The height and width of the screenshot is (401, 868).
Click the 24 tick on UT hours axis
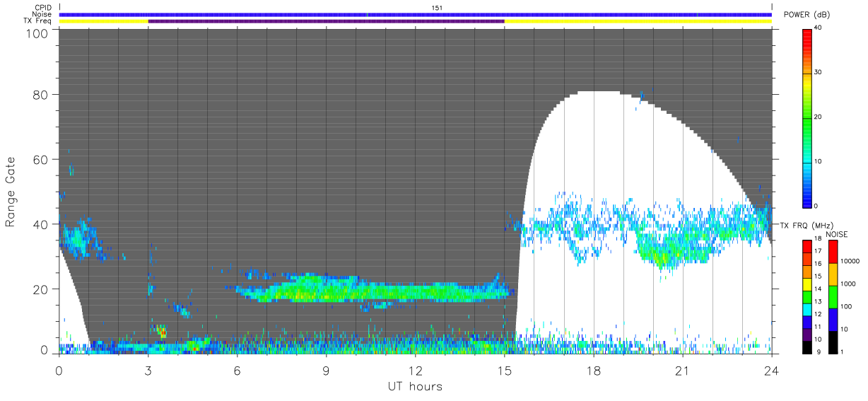(x=772, y=370)
